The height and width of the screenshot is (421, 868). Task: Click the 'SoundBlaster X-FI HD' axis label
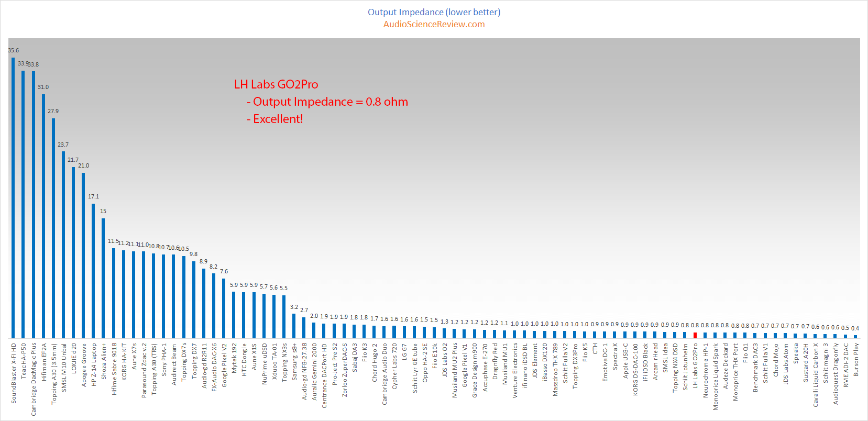[14, 373]
